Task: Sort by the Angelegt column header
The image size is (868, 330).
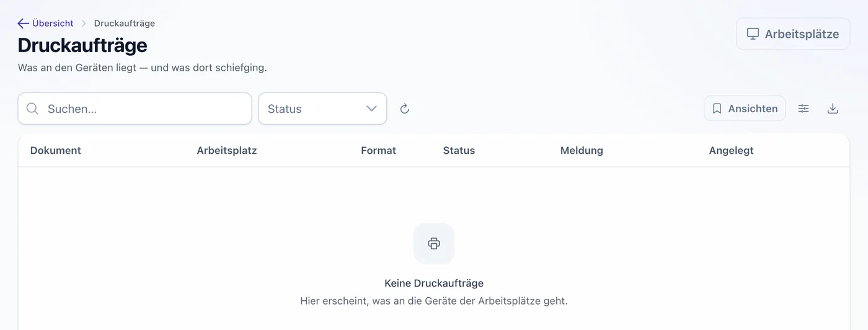Action: (732, 151)
